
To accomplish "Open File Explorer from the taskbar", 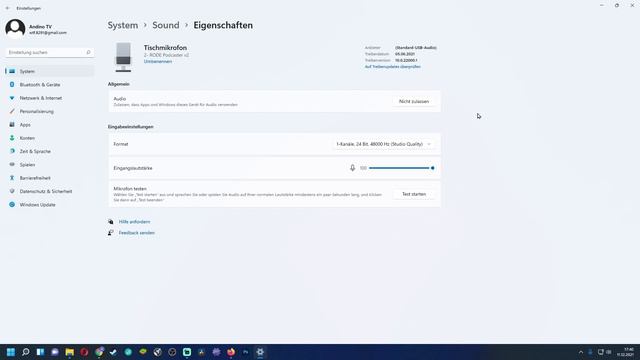I will (x=70, y=352).
